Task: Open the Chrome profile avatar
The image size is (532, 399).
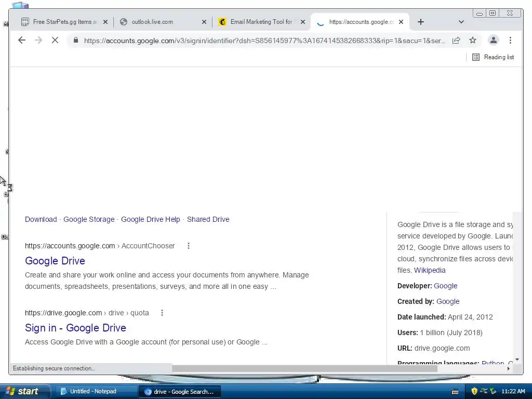Action: point(494,40)
